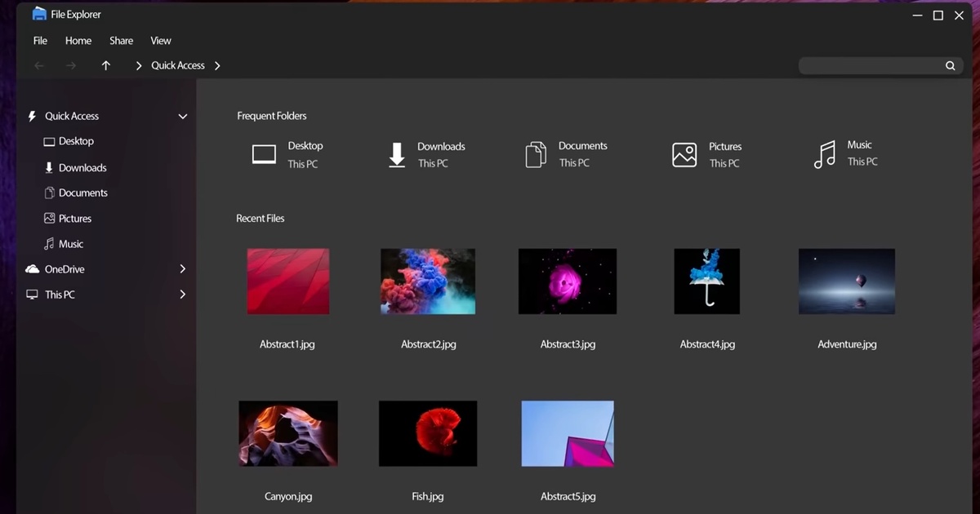The image size is (980, 514).
Task: Expand the OneDrive sidebar entry
Action: coord(183,269)
